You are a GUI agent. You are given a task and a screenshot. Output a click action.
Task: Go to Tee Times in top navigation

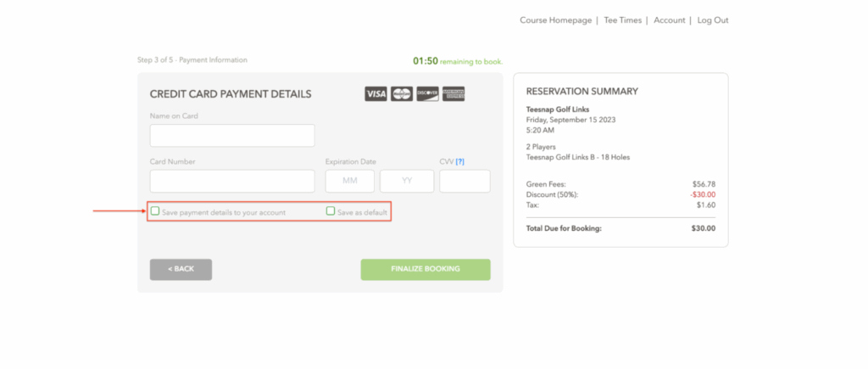tap(622, 20)
